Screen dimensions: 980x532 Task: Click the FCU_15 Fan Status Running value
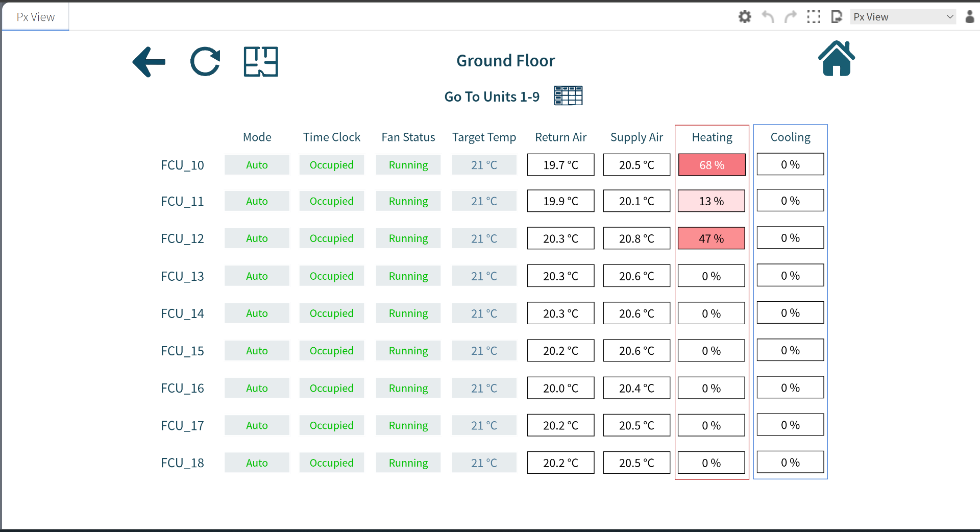tap(408, 351)
